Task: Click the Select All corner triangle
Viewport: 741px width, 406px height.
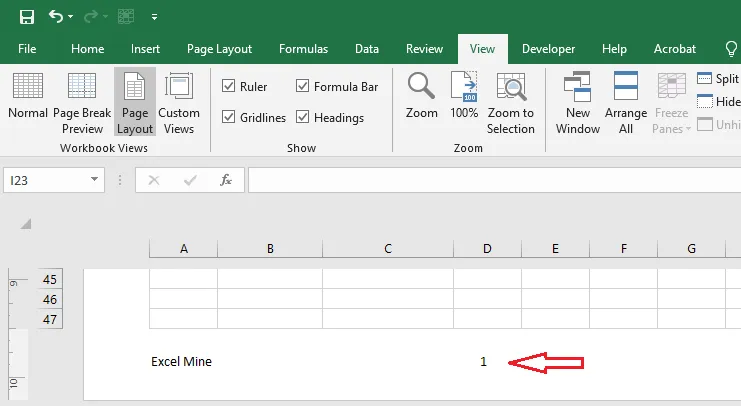Action: click(26, 224)
